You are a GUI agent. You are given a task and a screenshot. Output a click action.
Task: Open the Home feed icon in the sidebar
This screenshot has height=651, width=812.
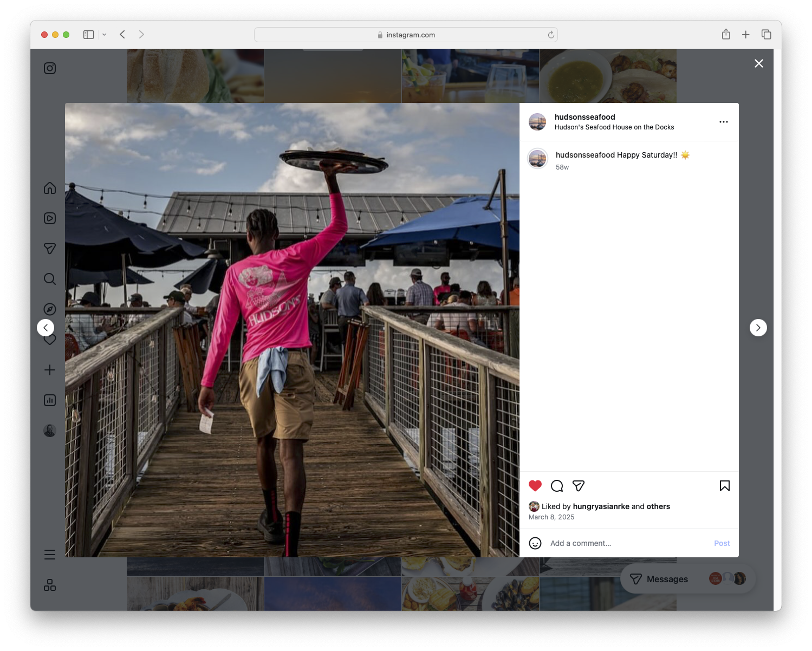click(x=49, y=188)
